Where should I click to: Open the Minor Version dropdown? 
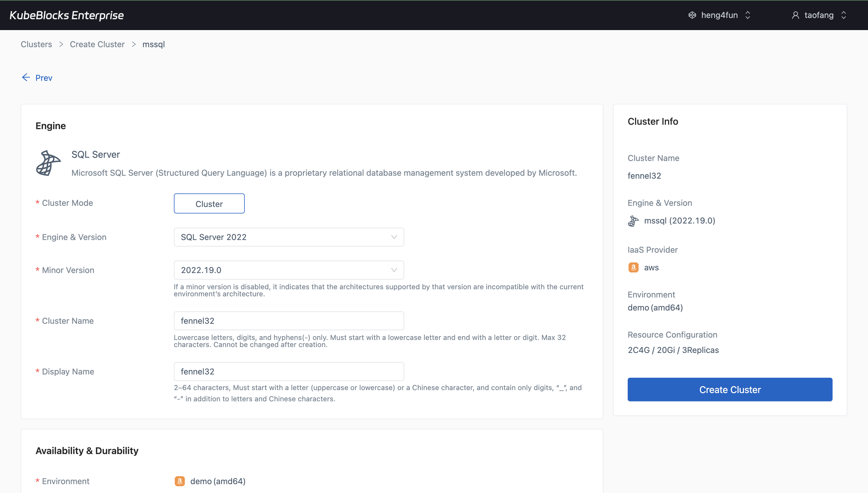[x=288, y=270]
